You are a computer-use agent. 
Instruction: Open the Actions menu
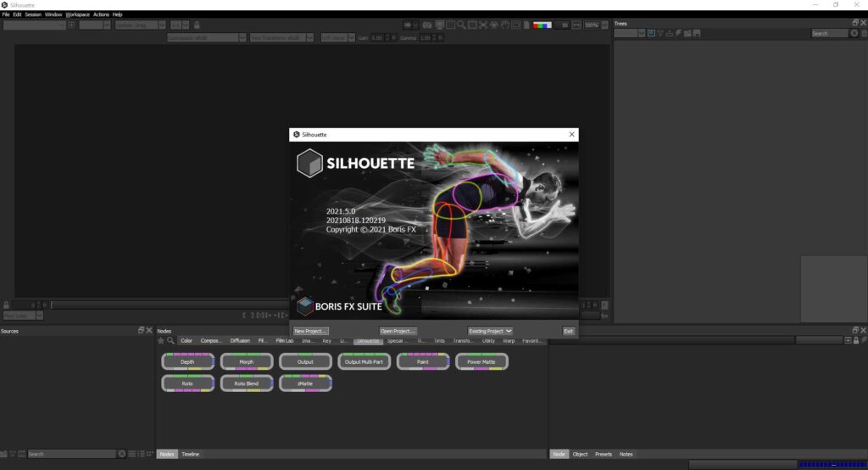tap(101, 14)
